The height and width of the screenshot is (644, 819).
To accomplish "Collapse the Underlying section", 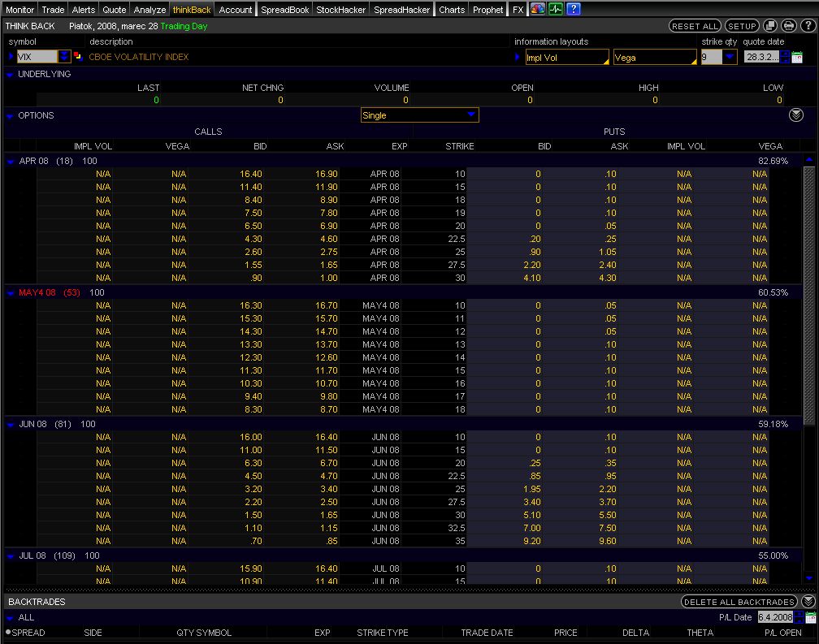I will tap(11, 75).
